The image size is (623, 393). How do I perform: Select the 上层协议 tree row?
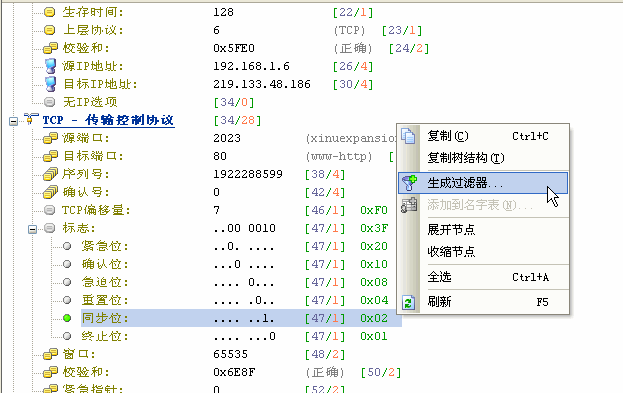(x=93, y=30)
